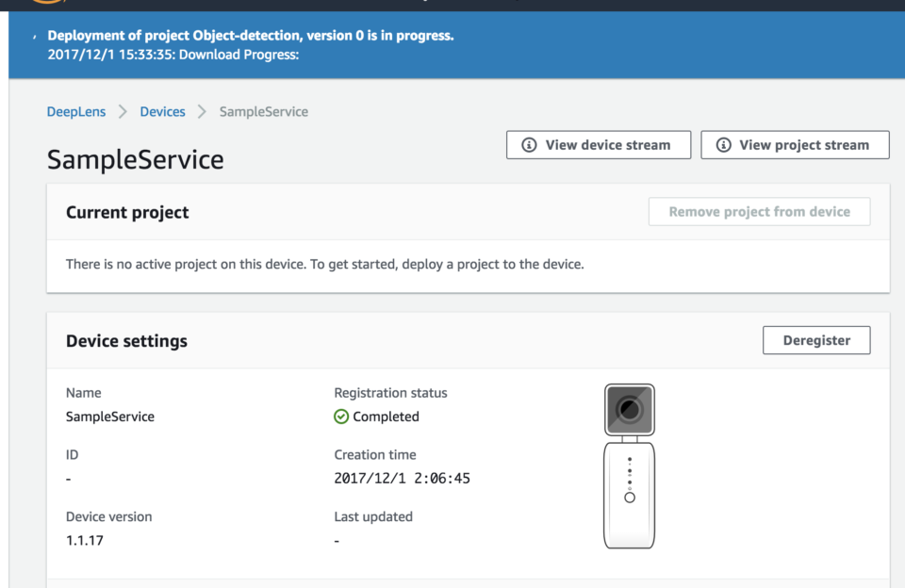Viewport: 905px width, 588px height.
Task: Click info icon in View device stream
Action: tap(529, 145)
